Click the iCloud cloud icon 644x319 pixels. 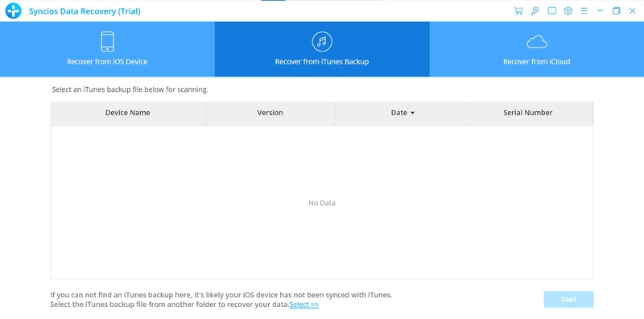pos(537,42)
